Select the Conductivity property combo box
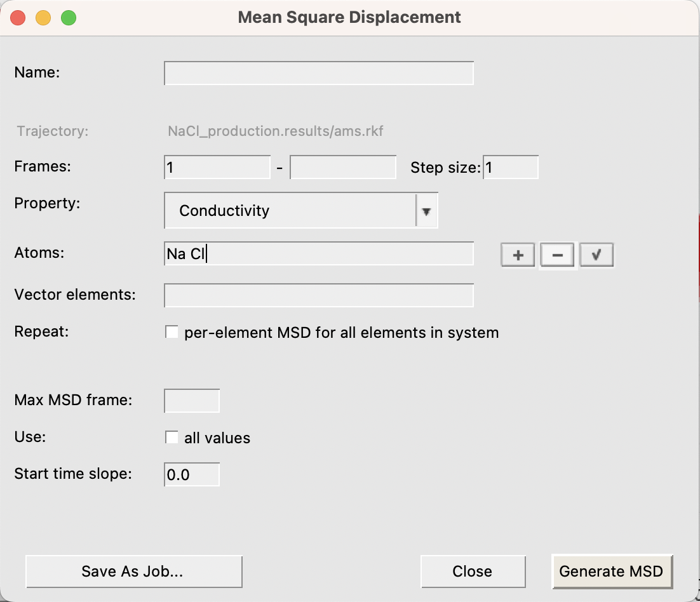 coord(290,211)
